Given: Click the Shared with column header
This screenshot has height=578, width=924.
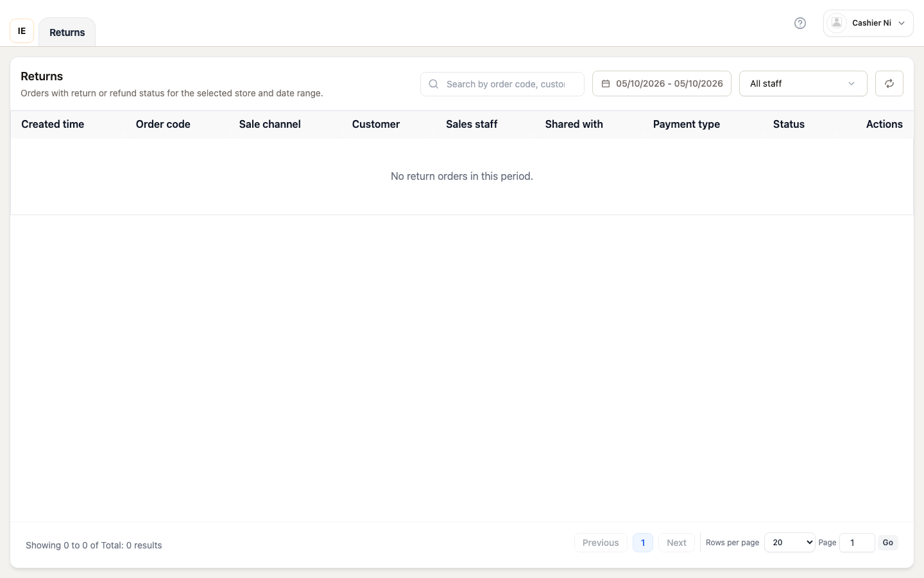Looking at the screenshot, I should point(574,125).
